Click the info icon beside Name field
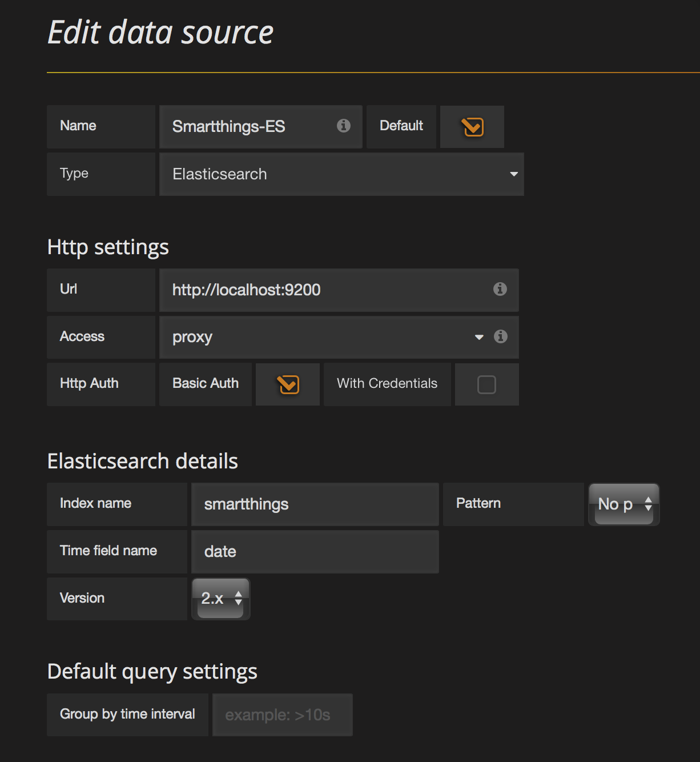 343,126
